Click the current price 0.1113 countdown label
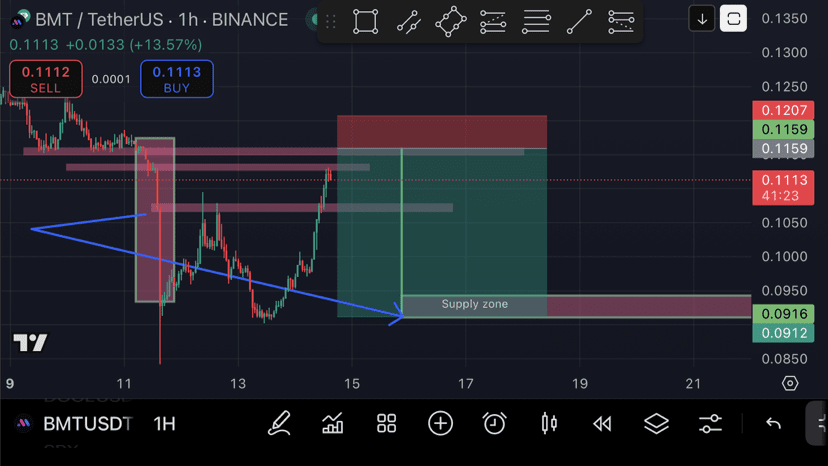 tap(783, 188)
